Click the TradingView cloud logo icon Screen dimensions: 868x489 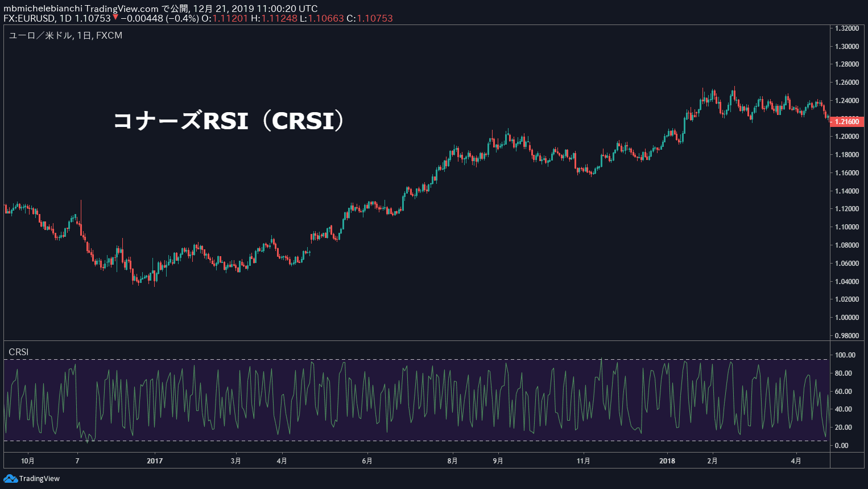click(10, 479)
